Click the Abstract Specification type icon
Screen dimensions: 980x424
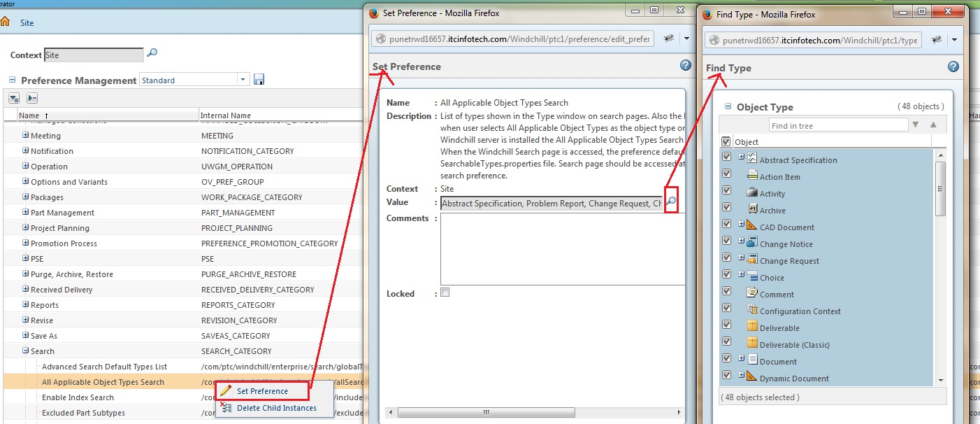point(752,158)
